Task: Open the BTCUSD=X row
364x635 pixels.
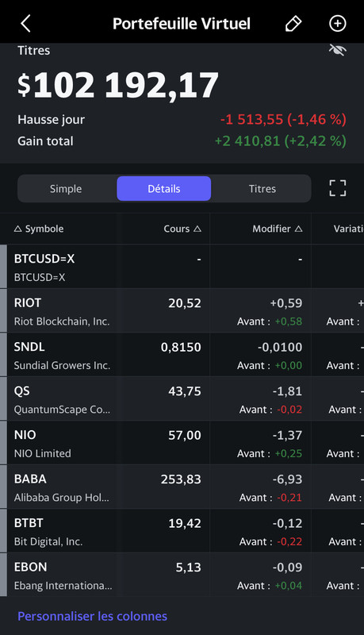Action: [182, 267]
